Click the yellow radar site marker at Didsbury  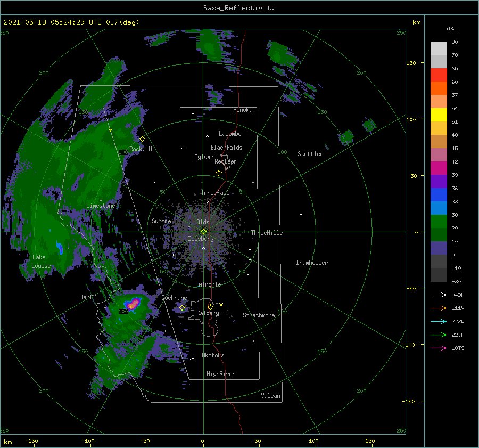point(203,232)
